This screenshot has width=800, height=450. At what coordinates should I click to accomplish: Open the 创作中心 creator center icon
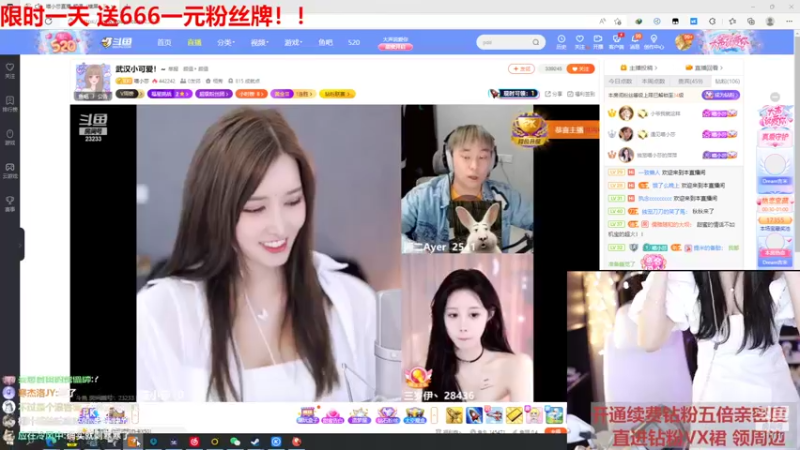point(654,42)
